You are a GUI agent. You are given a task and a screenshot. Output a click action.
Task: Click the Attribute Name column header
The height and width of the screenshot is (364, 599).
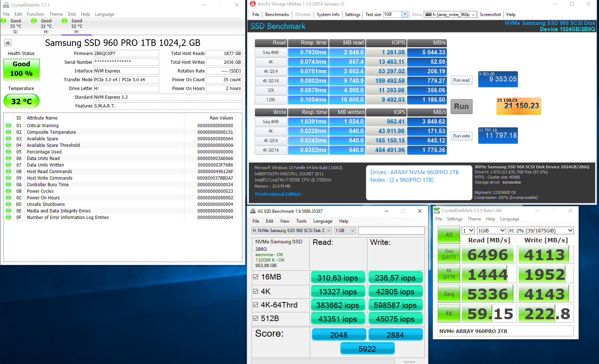pos(42,118)
